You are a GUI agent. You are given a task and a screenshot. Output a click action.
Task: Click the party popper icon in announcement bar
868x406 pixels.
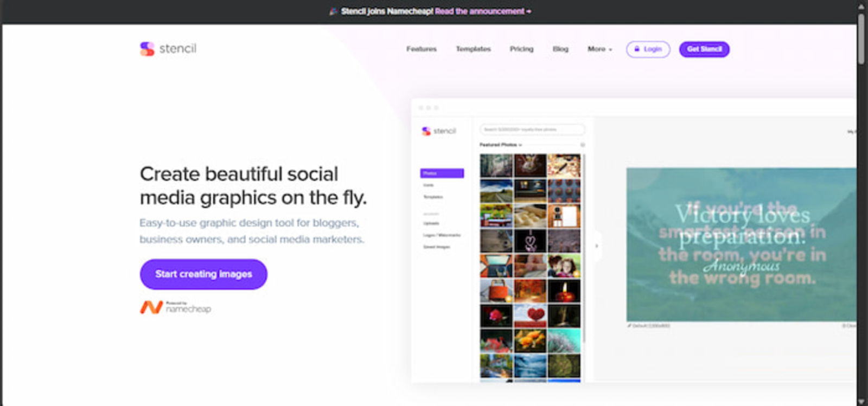tap(333, 11)
